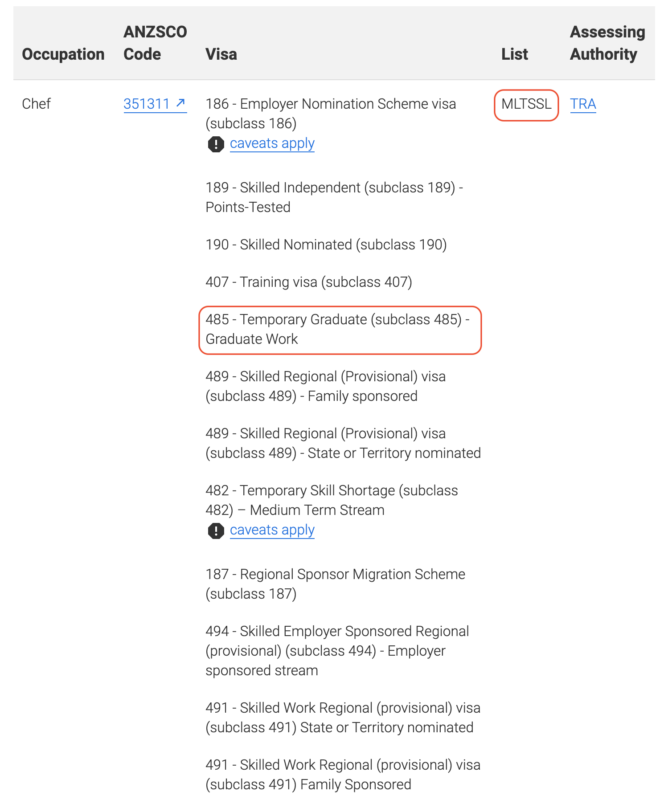Click the Visa column header
The height and width of the screenshot is (808, 672).
point(221,54)
